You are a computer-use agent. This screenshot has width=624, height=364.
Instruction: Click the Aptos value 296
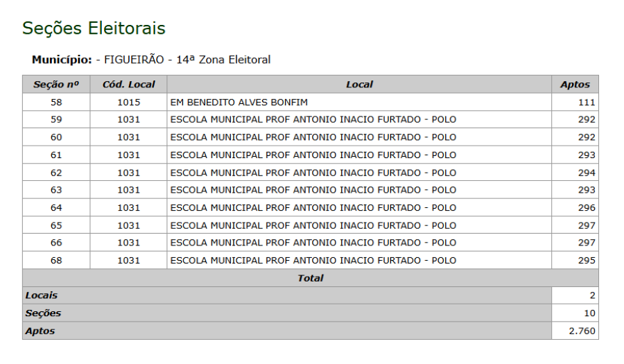click(587, 207)
